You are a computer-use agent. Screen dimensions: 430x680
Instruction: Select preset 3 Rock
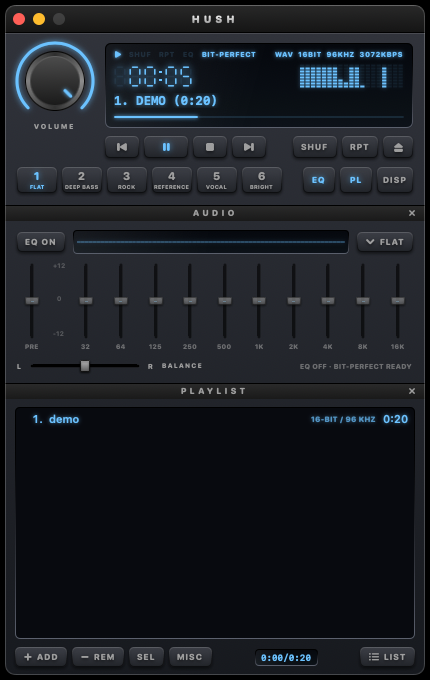[127, 180]
